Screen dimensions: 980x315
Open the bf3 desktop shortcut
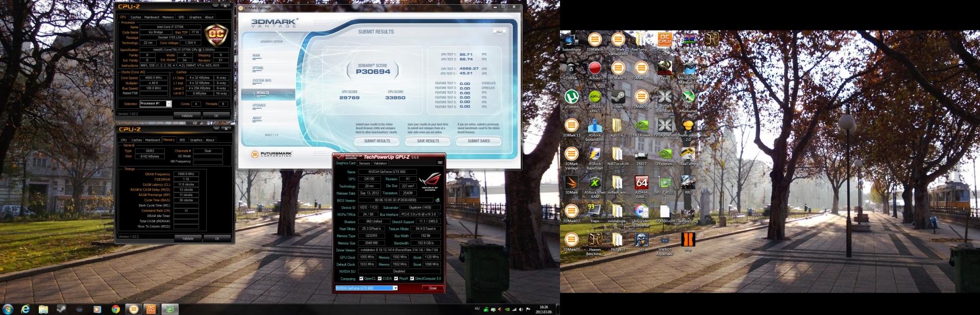point(642,241)
